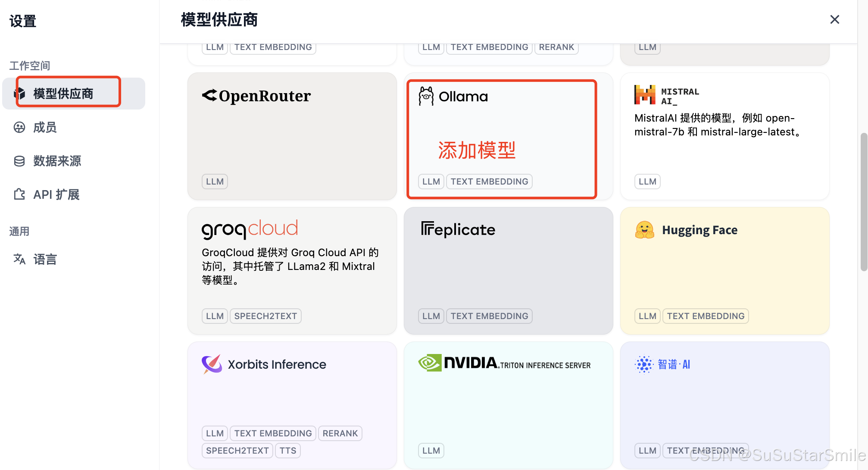Click the NVIDIA Triton logo

504,363
